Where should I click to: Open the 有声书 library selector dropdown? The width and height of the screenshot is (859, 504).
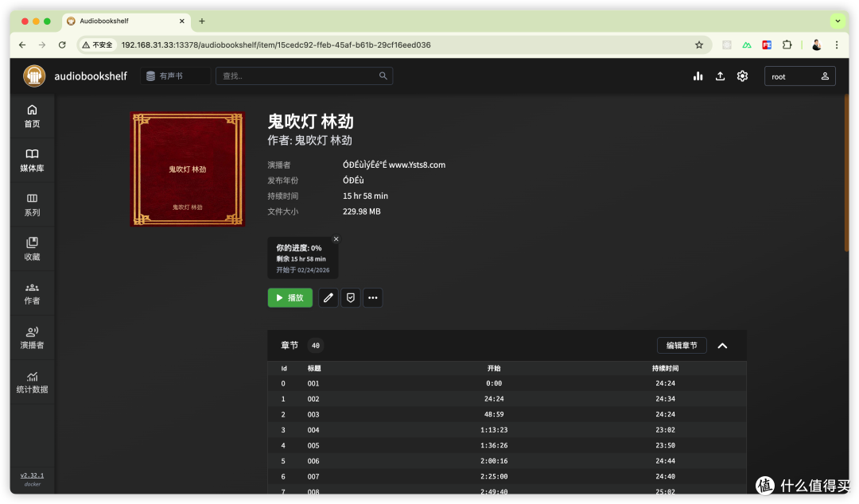175,76
